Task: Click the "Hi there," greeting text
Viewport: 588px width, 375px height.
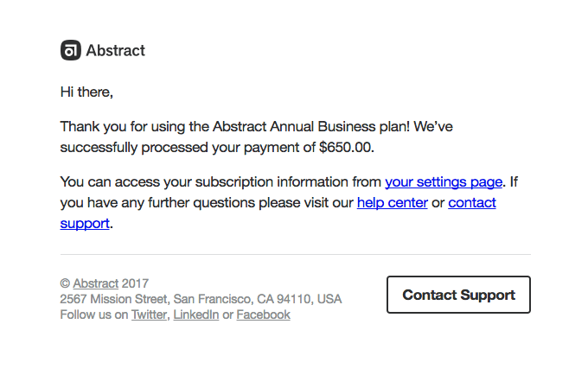Action: [86, 91]
